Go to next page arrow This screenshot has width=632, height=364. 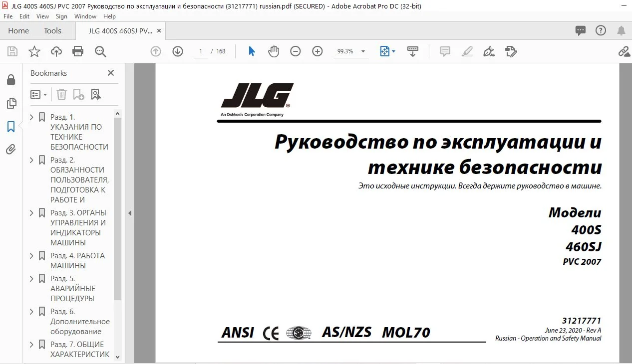pyautogui.click(x=178, y=51)
